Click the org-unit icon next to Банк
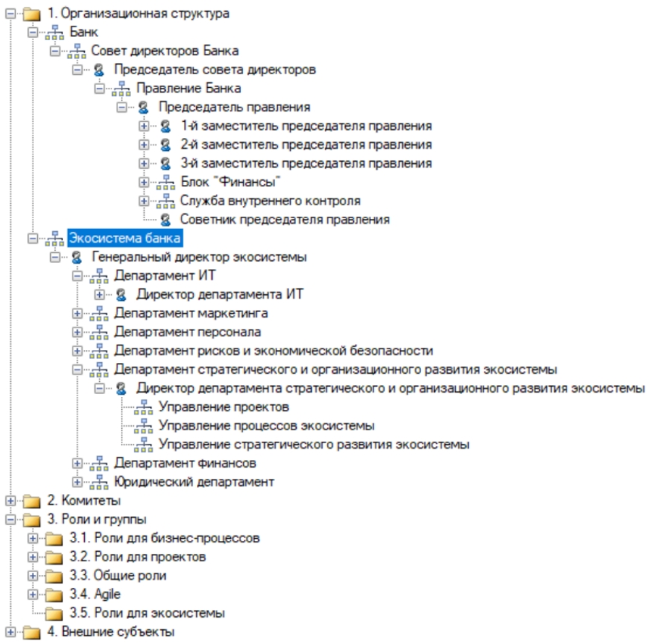The height and width of the screenshot is (644, 649). tap(55, 33)
